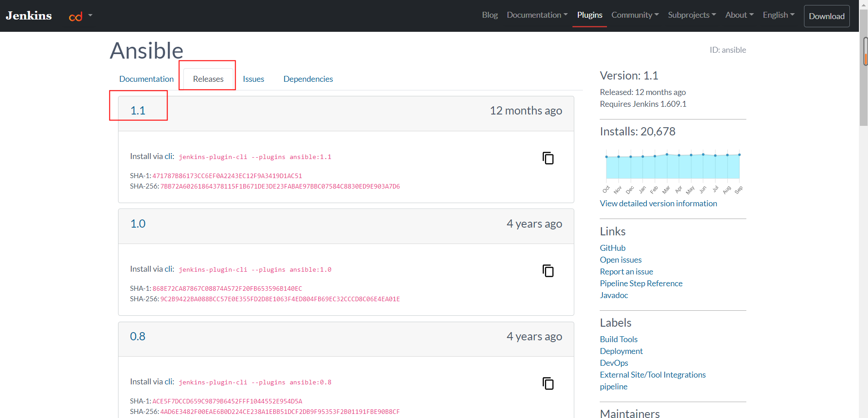Expand the Subprojects dropdown menu
The image size is (868, 418).
pyautogui.click(x=691, y=15)
